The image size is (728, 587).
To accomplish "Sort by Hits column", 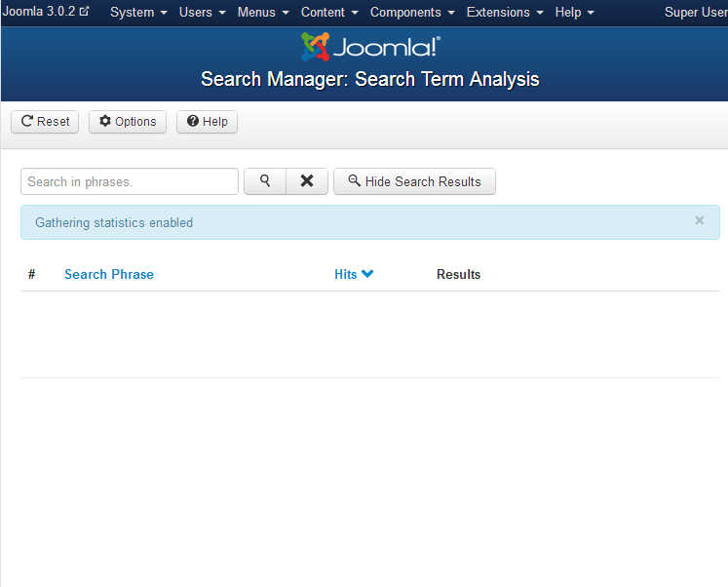I will [x=346, y=274].
